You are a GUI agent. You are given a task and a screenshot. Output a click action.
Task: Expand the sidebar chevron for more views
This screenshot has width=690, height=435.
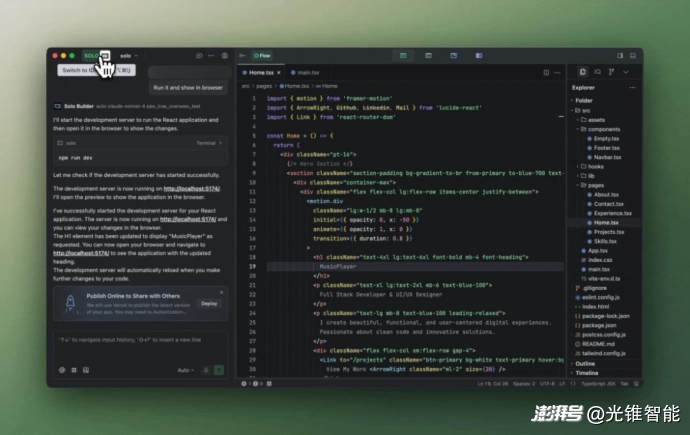626,72
